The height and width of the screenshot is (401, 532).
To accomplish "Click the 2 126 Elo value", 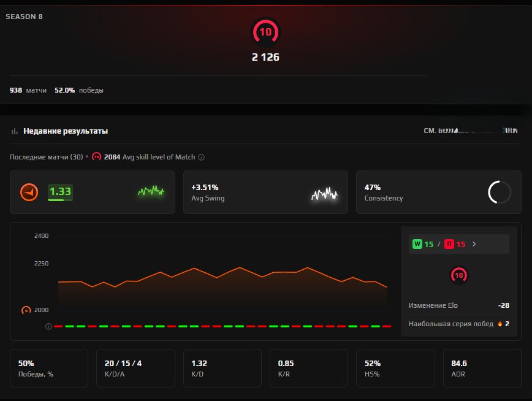I will [265, 57].
